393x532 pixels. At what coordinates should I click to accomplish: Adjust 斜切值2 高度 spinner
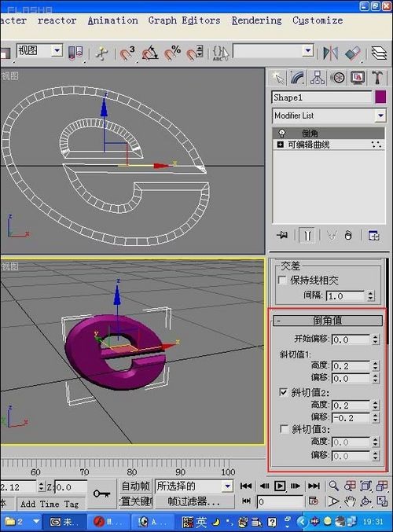tap(376, 405)
